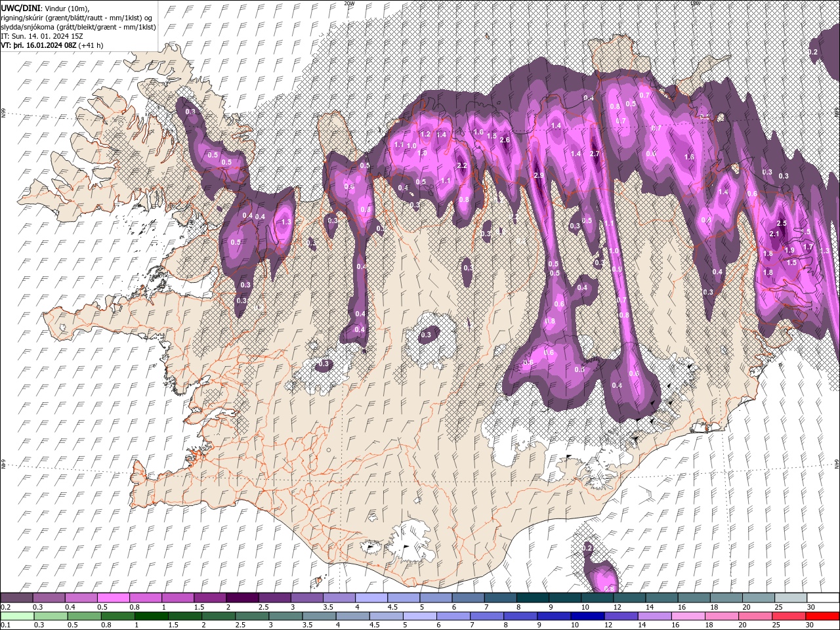Click the pale green rain legend swatch labeled 0.1
The width and height of the screenshot is (840, 630).
click(17, 616)
